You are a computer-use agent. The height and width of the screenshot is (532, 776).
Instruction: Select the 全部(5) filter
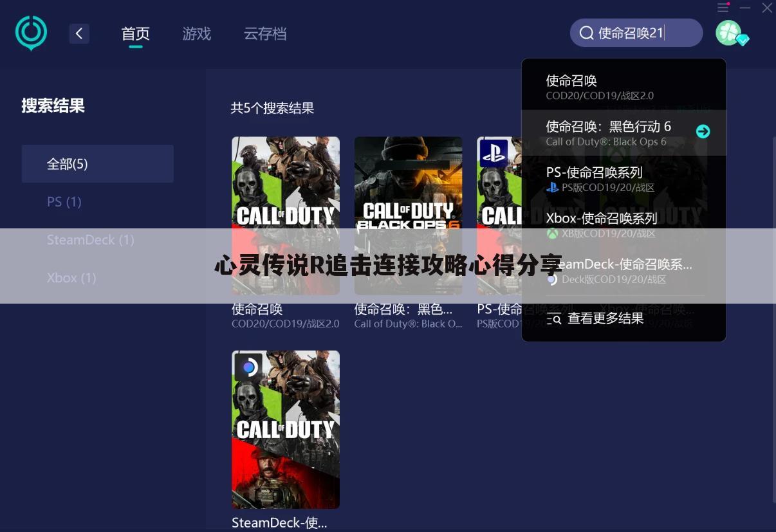[x=98, y=164]
